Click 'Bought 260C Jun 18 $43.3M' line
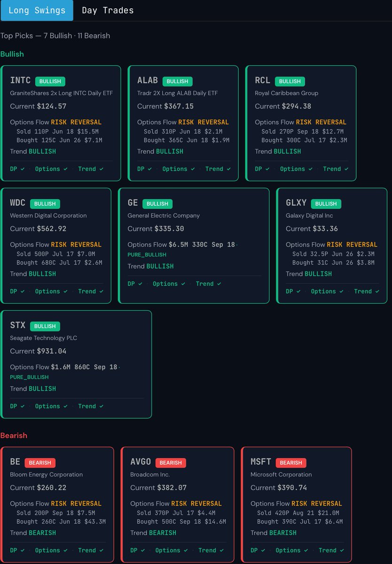This screenshot has width=392, height=564. pos(61,522)
